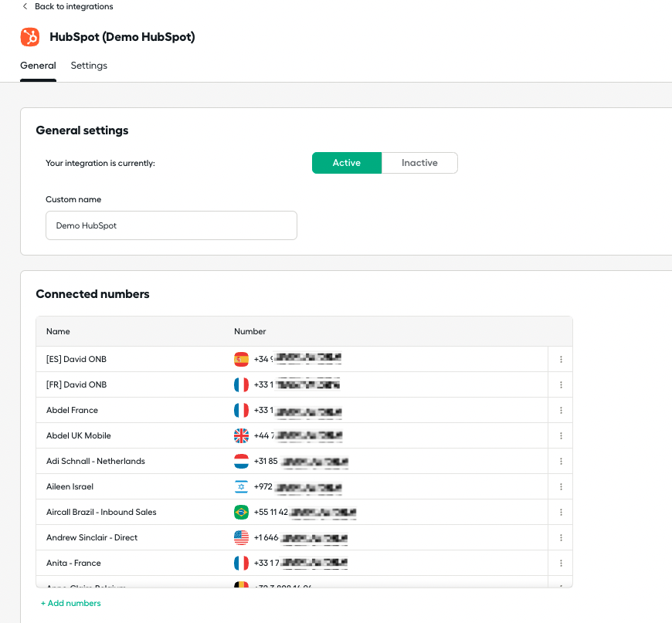Set integration status to Active
Image resolution: width=672 pixels, height=623 pixels.
point(347,163)
